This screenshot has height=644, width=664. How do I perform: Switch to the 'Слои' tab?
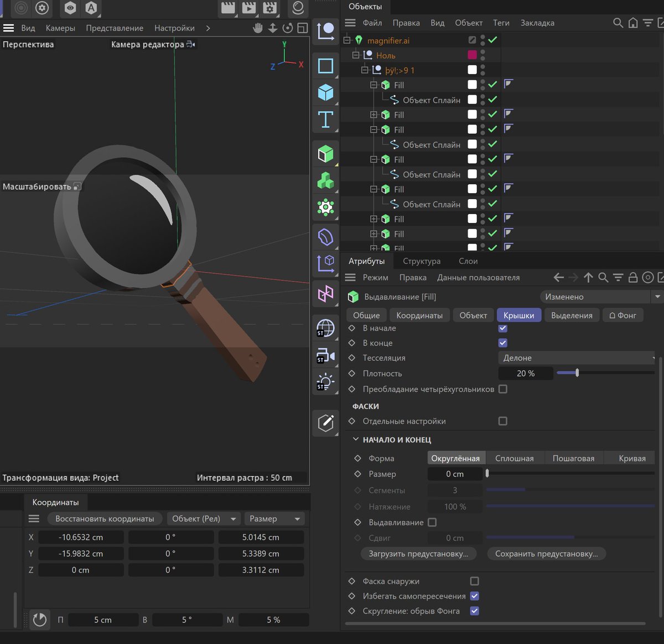pos(468,261)
